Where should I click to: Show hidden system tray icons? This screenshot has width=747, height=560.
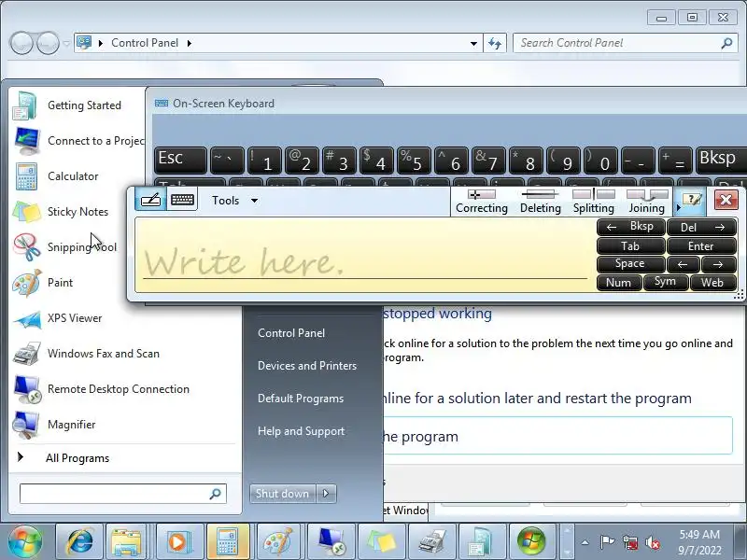pos(585,542)
